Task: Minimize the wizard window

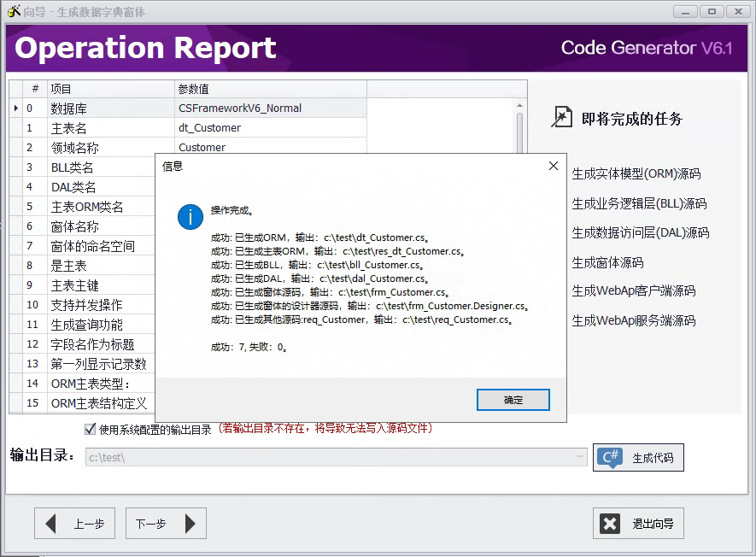Action: (x=685, y=12)
